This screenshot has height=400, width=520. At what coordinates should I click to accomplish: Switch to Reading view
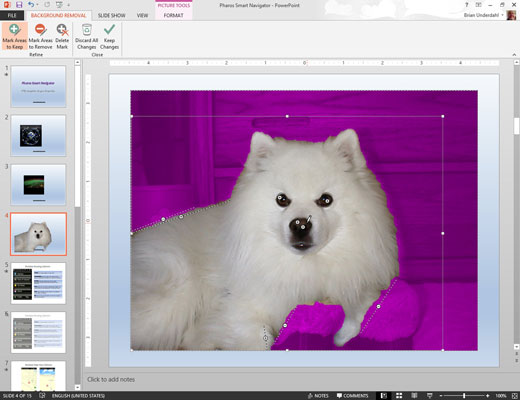click(x=414, y=396)
